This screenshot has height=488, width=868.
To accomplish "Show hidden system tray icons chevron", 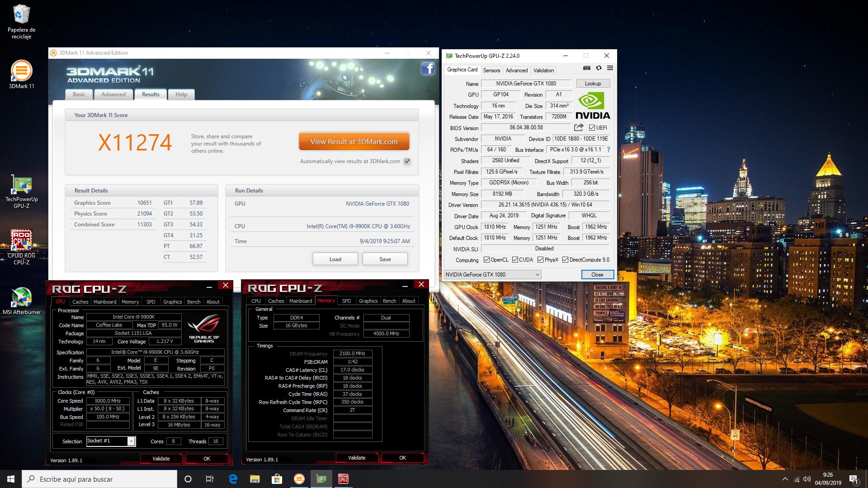I will tap(785, 479).
